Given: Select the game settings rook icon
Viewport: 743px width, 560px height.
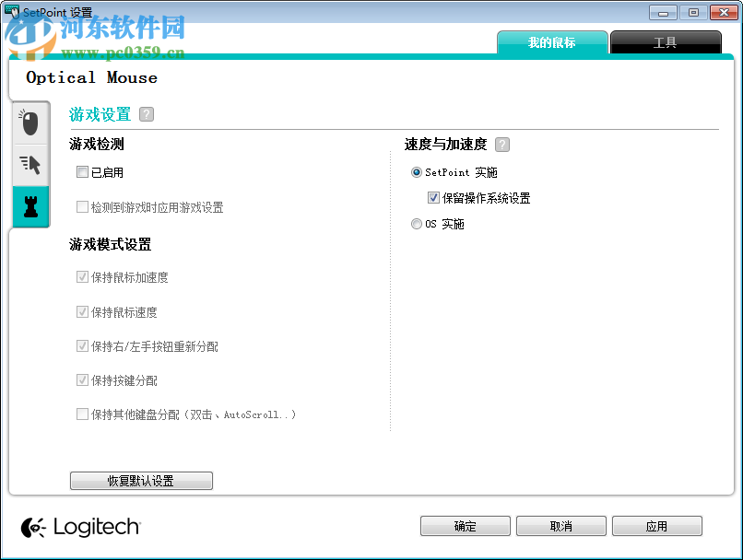Looking at the screenshot, I should (29, 207).
